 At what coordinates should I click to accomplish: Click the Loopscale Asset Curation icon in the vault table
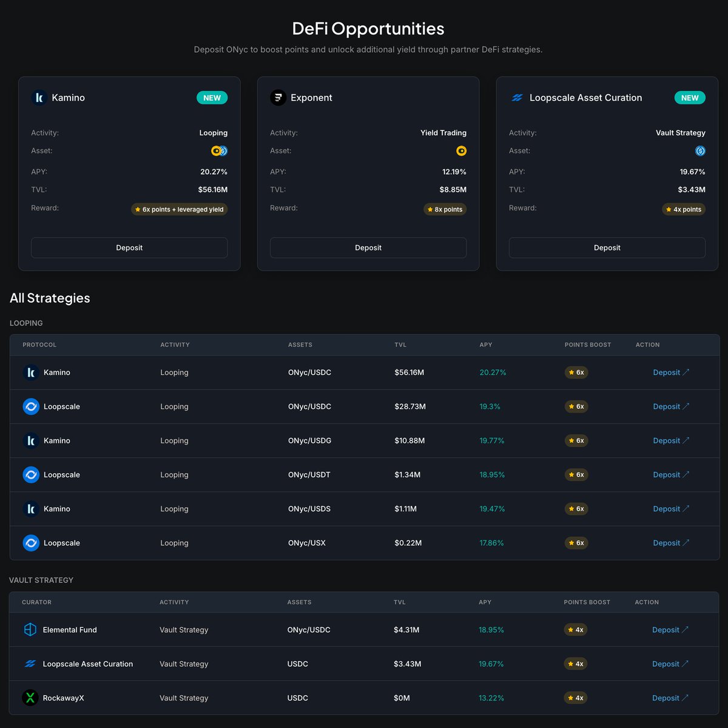30,664
